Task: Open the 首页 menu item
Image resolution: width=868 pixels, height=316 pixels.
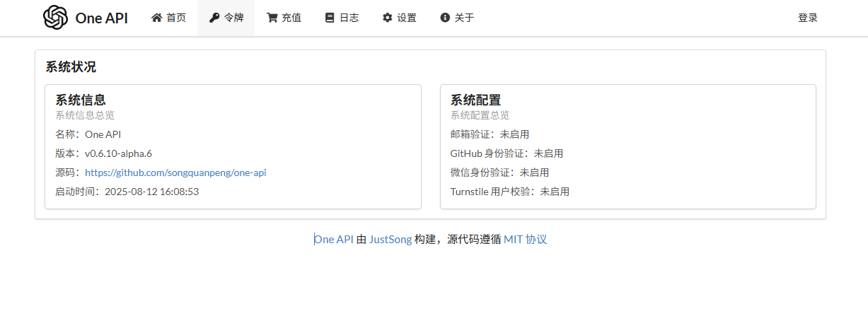Action: [168, 18]
